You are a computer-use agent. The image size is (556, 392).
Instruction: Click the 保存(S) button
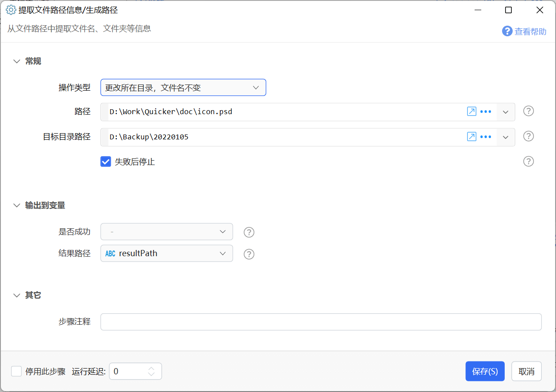(x=485, y=371)
